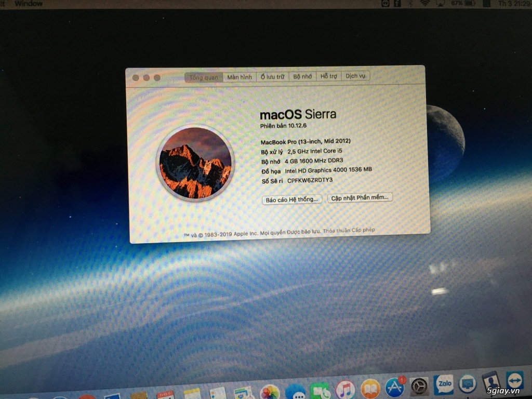Viewport: 532px width, 399px height.
Task: Click the Facebook menu bar icon
Action: tap(397, 4)
